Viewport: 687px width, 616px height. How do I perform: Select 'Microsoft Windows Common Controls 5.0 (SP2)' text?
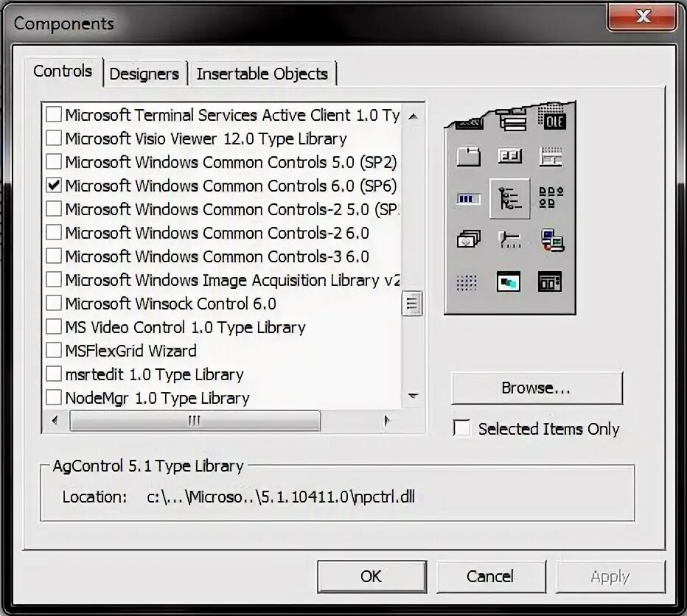[x=231, y=162]
